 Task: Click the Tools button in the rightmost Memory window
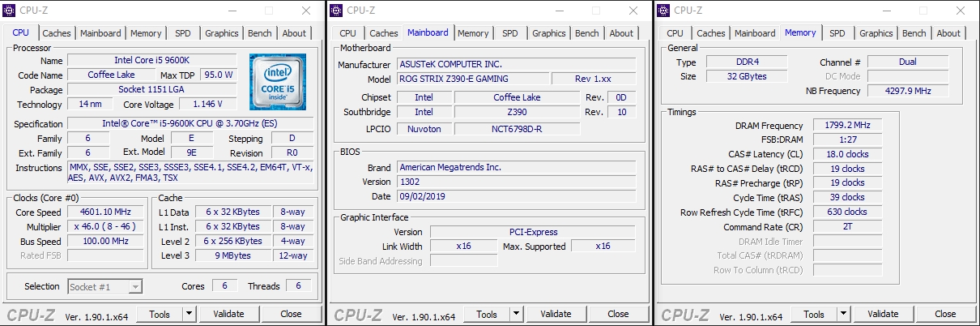click(x=813, y=314)
